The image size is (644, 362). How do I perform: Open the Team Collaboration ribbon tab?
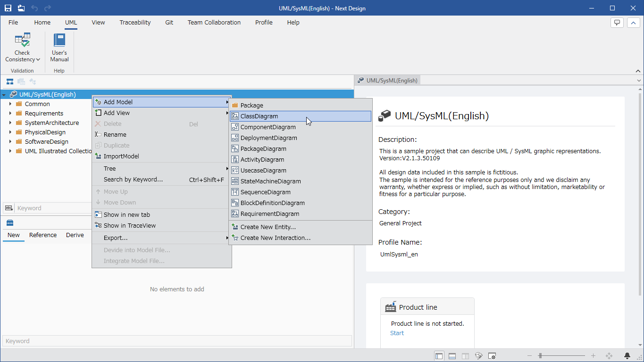coord(214,22)
